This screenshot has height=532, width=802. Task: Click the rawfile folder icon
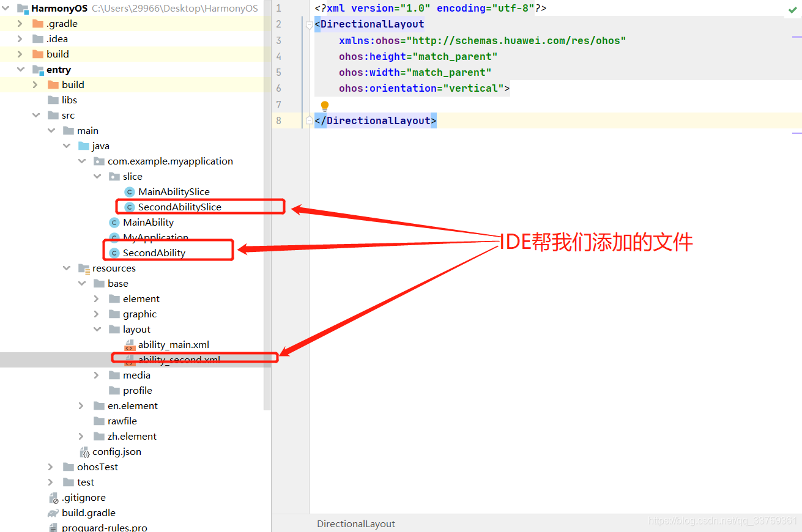coord(98,421)
